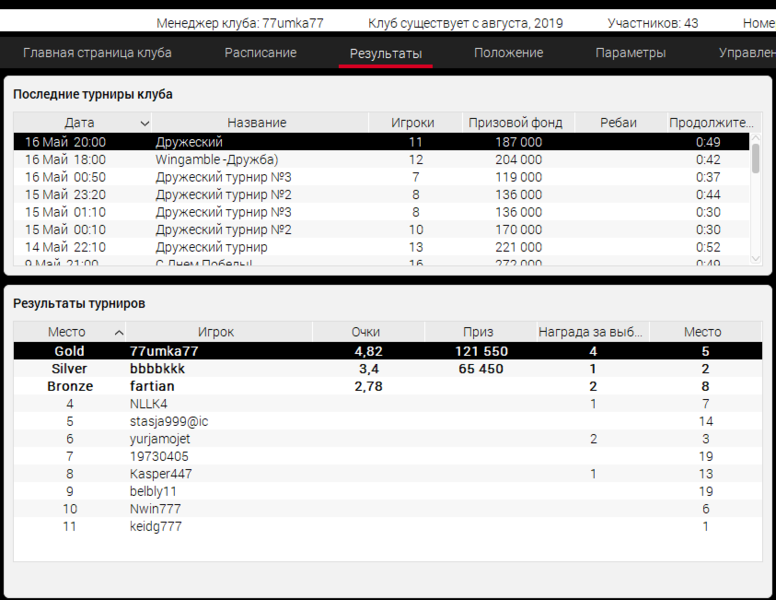Sort tournaments by Игроки column header
The image size is (776, 600).
pyautogui.click(x=413, y=123)
